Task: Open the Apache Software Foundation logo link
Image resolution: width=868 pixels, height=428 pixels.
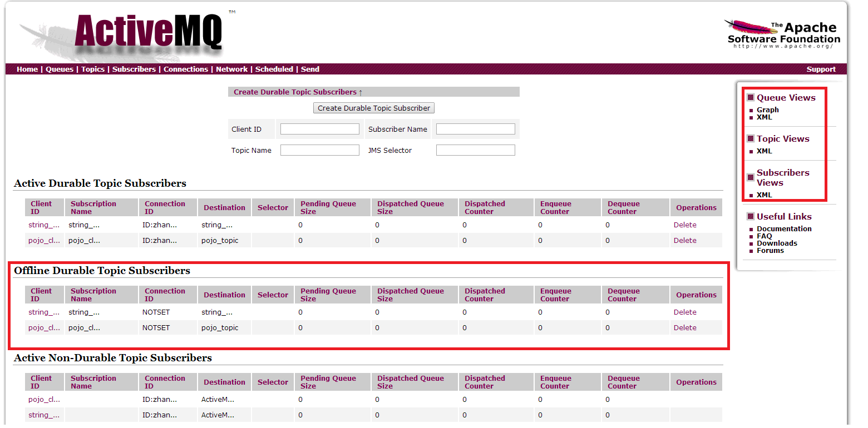Action: (x=783, y=34)
